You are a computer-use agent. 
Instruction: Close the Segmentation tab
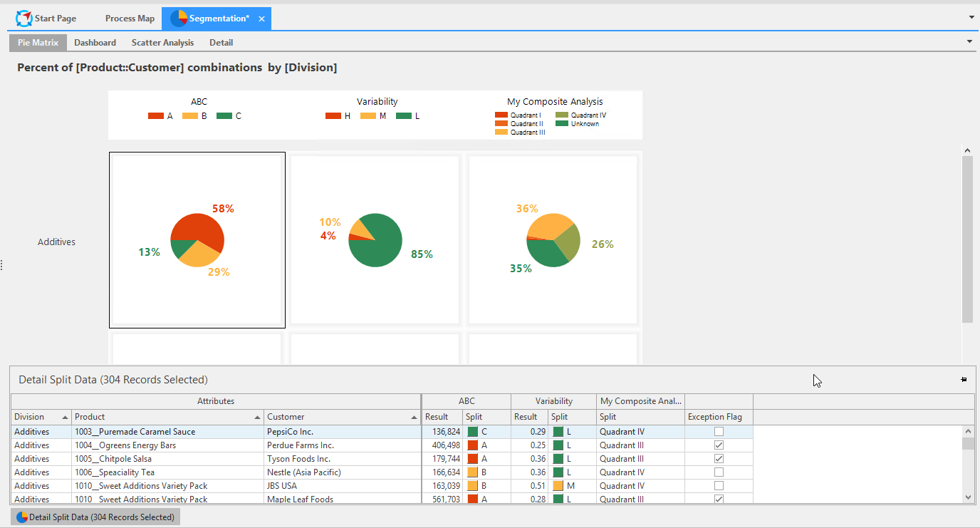click(261, 19)
